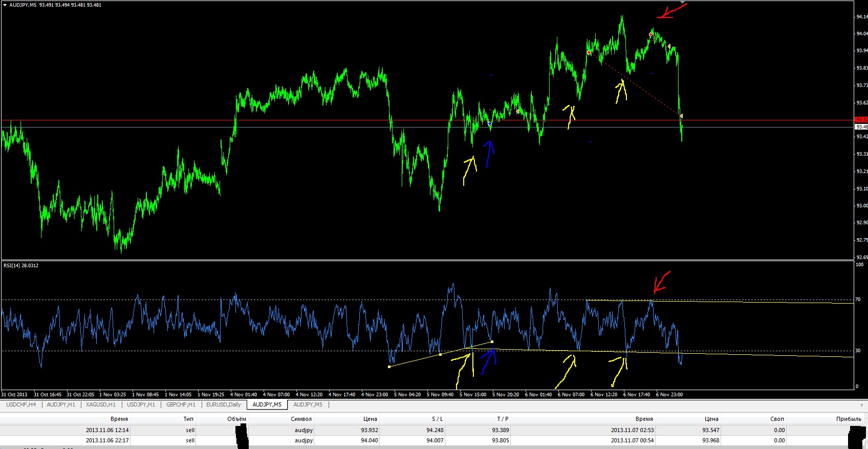The width and height of the screenshot is (868, 449).
Task: Click close marker ending the dashed red line
Action: (x=681, y=116)
